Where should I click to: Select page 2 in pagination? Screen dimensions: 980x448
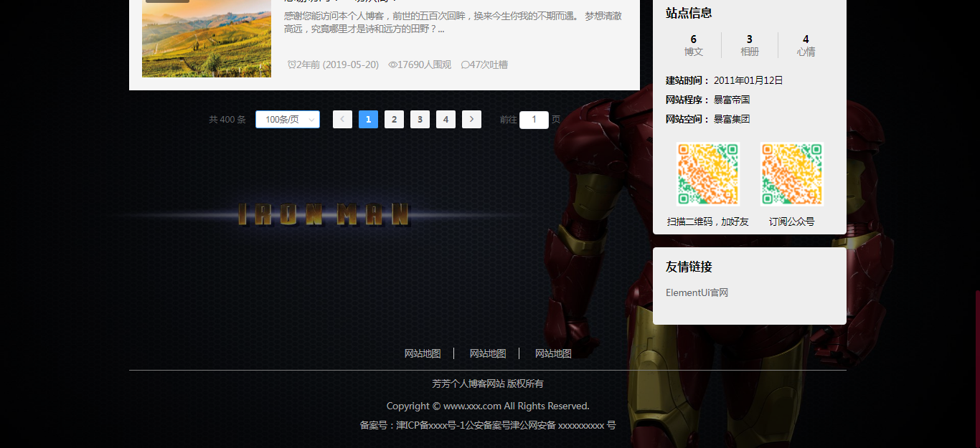point(394,120)
